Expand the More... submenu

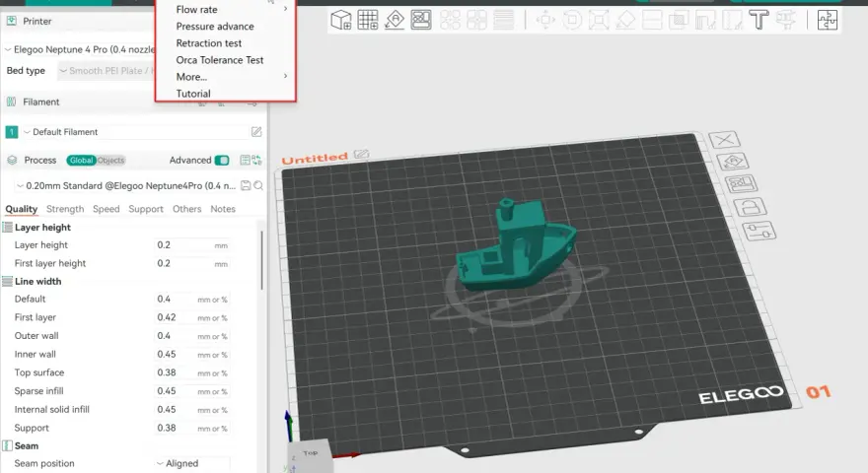click(x=225, y=77)
